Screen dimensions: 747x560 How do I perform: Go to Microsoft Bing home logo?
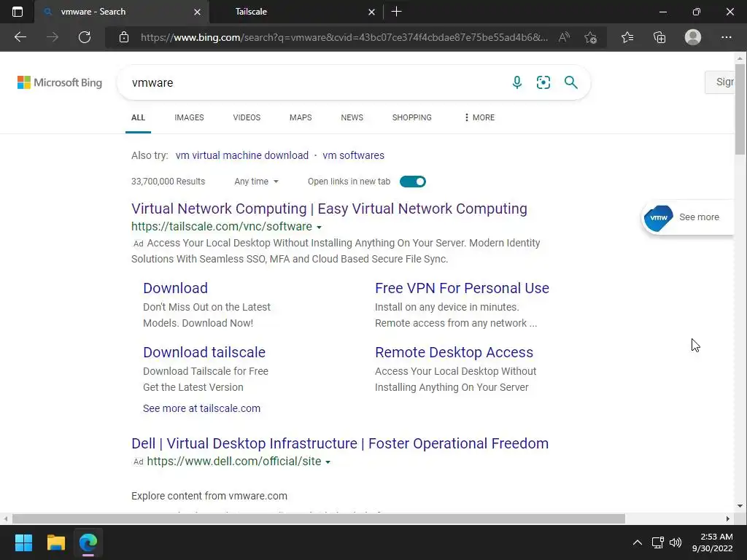pyautogui.click(x=60, y=82)
